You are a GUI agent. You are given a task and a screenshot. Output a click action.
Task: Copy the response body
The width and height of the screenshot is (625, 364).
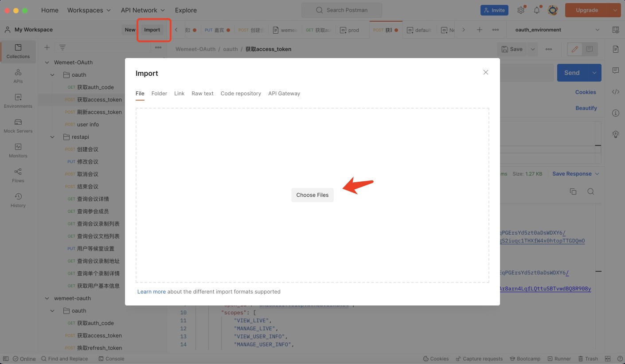tap(573, 192)
